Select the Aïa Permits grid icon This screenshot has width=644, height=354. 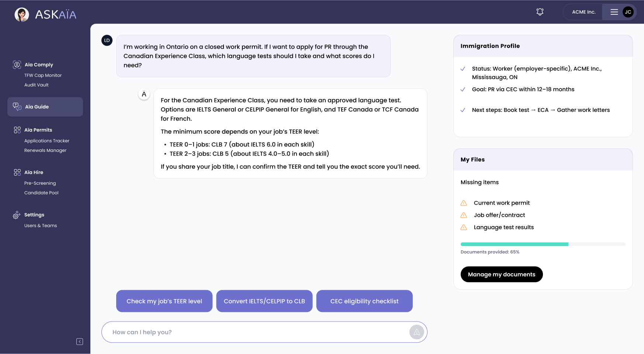click(17, 130)
